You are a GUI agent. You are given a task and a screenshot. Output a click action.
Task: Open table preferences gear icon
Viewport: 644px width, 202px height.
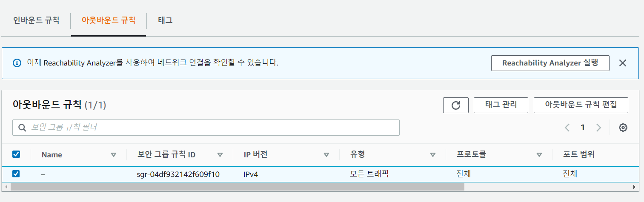[x=623, y=128]
